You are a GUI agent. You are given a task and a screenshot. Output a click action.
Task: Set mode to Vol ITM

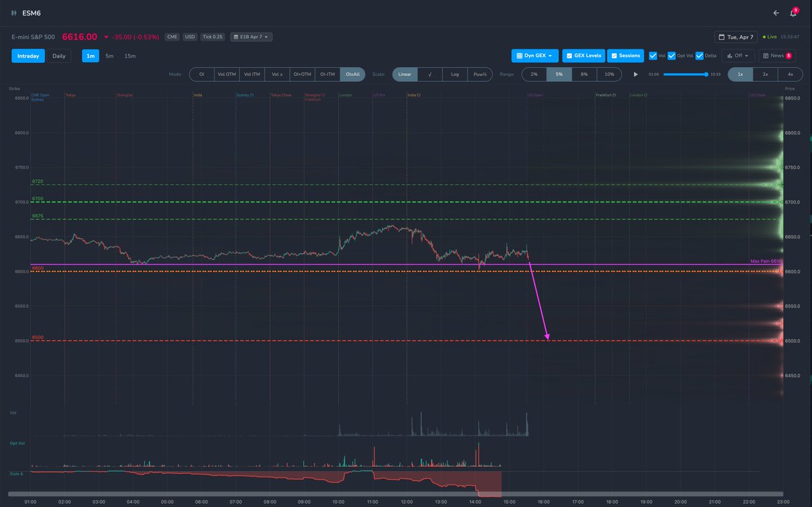tap(252, 74)
